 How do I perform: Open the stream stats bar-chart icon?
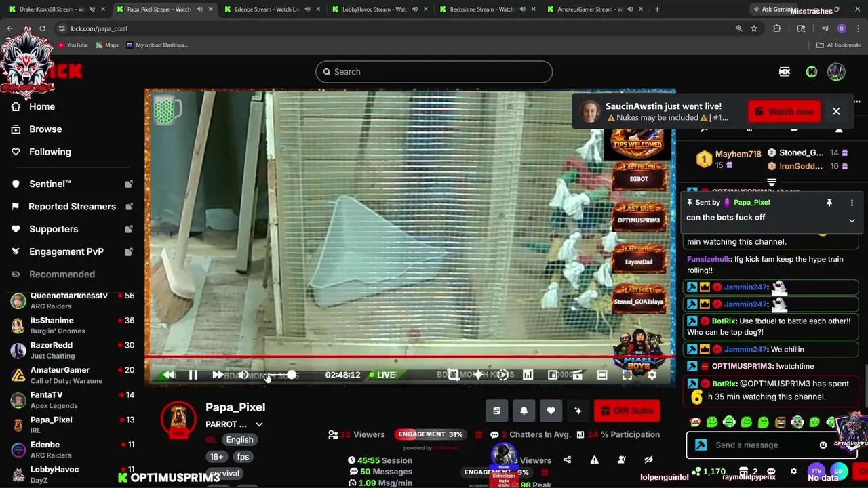(x=528, y=375)
